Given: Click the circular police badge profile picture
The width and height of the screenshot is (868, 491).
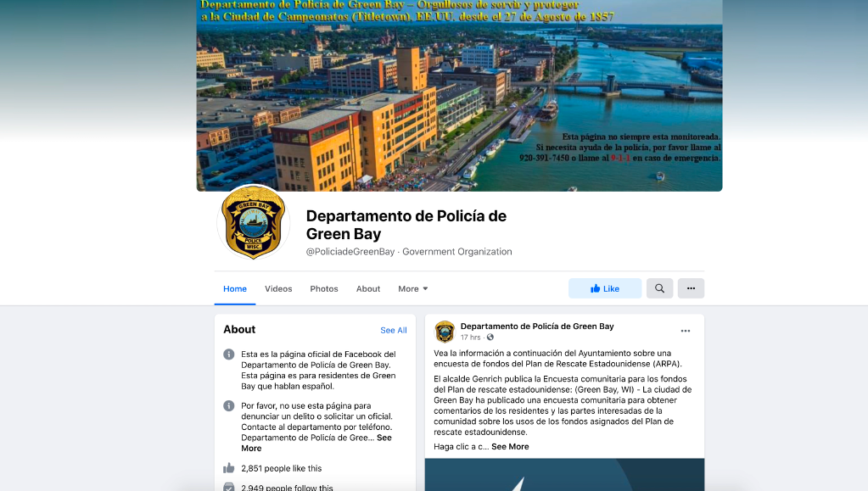Looking at the screenshot, I should [x=254, y=222].
